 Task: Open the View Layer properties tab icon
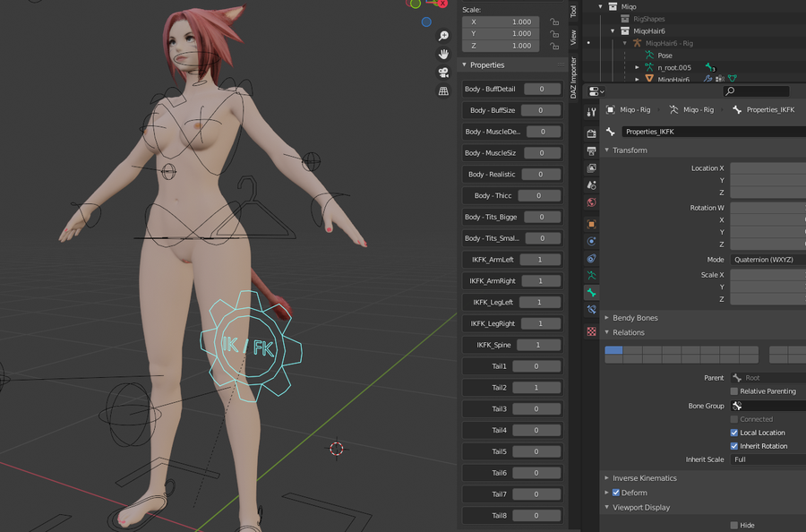point(591,168)
